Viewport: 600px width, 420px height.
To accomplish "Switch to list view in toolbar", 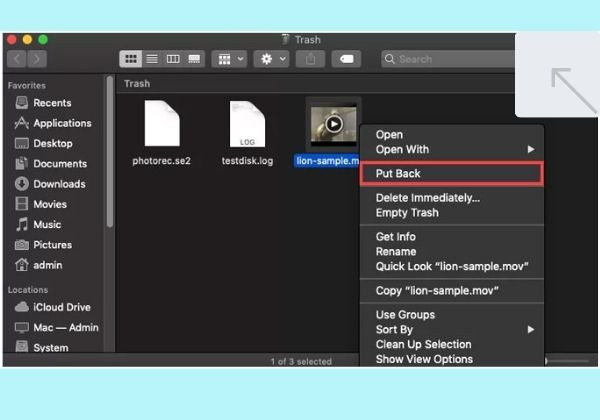I will click(x=152, y=59).
